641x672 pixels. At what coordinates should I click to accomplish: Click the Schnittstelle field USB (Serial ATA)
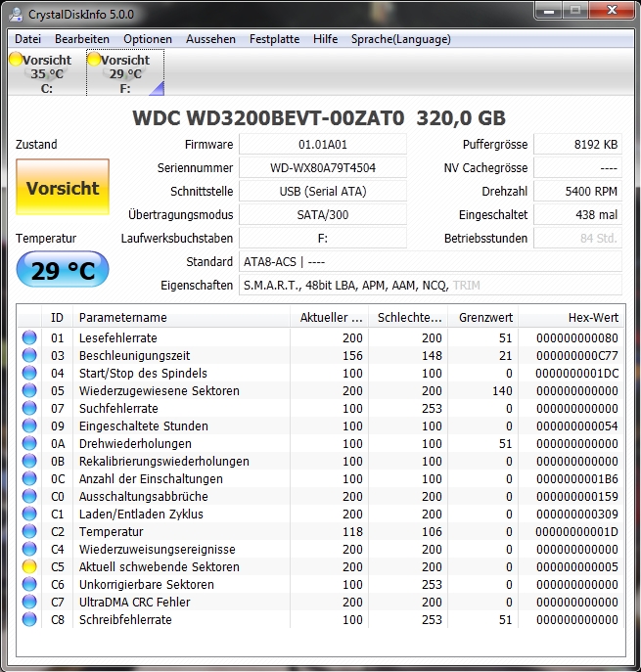coord(322,191)
